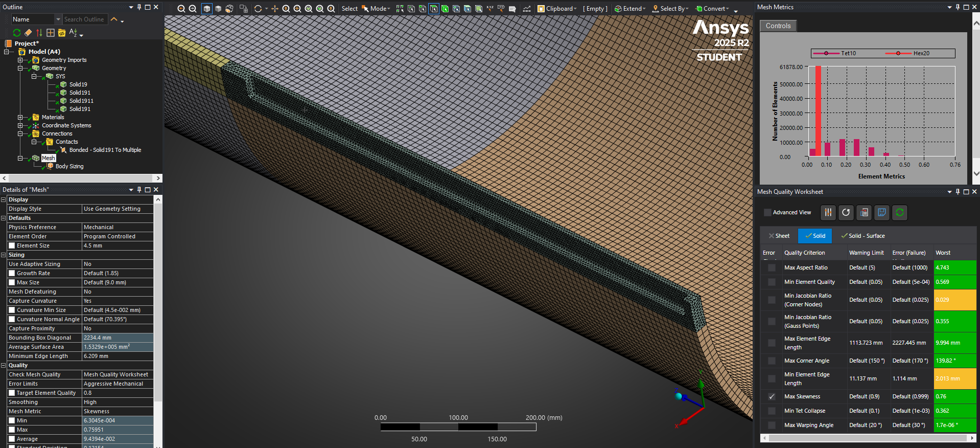
Task: Check the Min Element Quality error checkbox
Action: [772, 282]
